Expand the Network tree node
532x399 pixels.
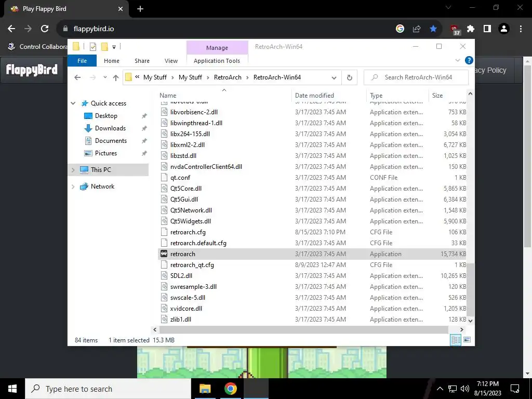[x=73, y=187]
